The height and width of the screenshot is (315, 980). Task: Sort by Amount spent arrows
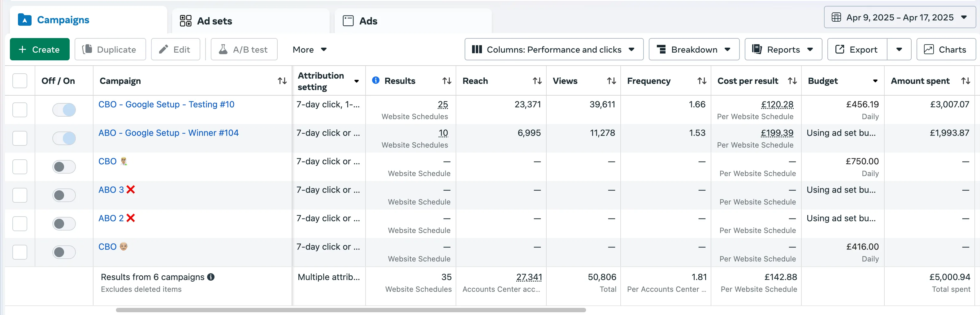point(965,81)
